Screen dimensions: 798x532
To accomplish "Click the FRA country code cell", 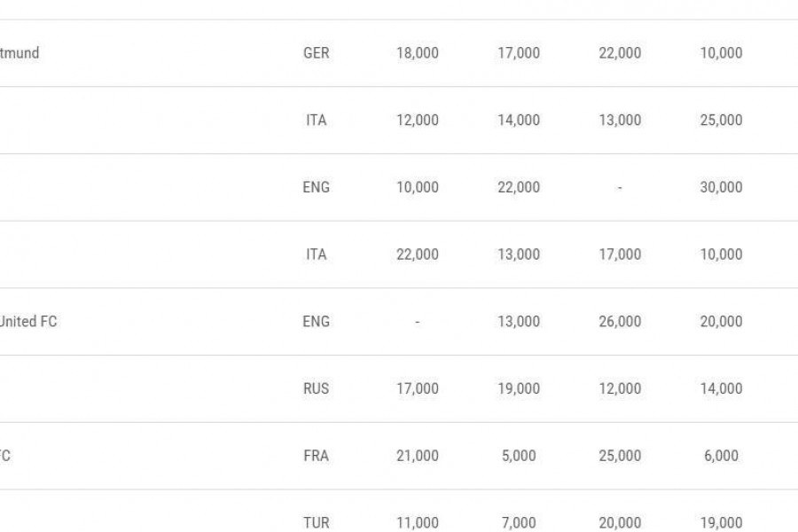I will click(x=316, y=456).
